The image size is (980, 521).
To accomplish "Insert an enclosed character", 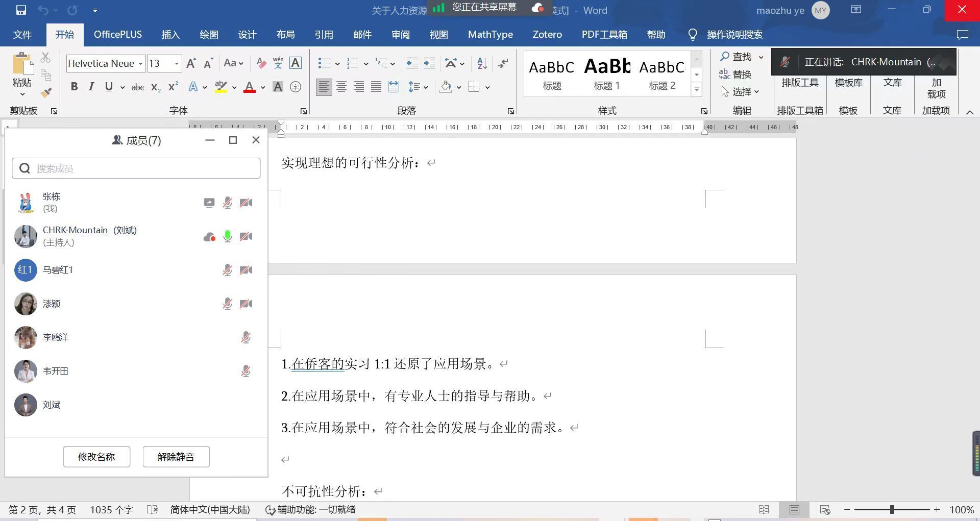I will point(295,87).
